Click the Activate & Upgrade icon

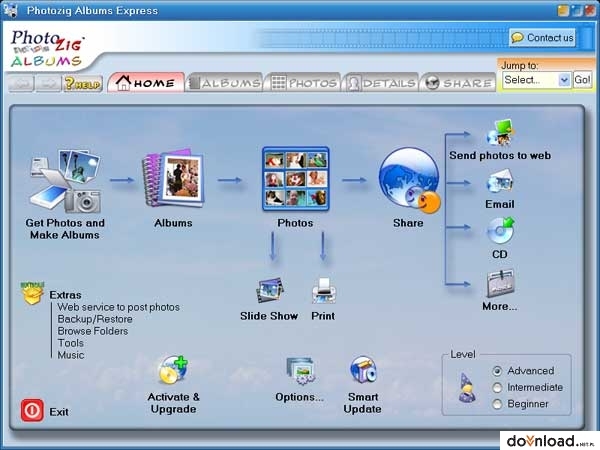coord(173,370)
